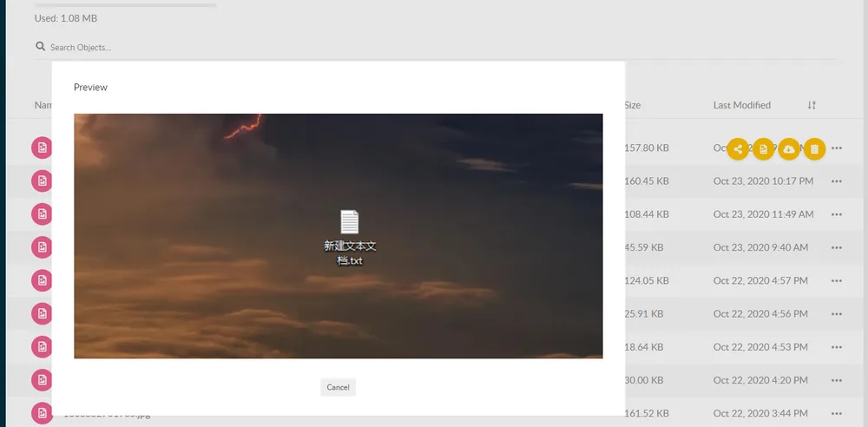Image resolution: width=868 pixels, height=427 pixels.
Task: Click the pink file icon of the 30.00 KB row
Action: click(x=42, y=380)
